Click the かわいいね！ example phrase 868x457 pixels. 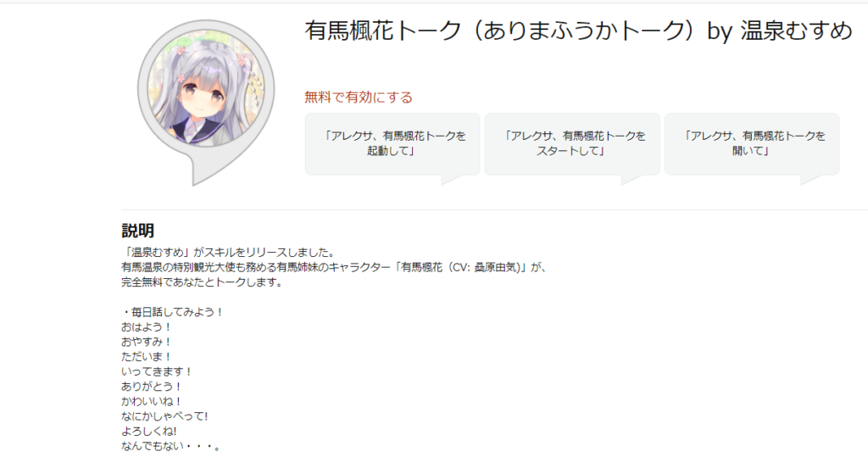click(152, 402)
